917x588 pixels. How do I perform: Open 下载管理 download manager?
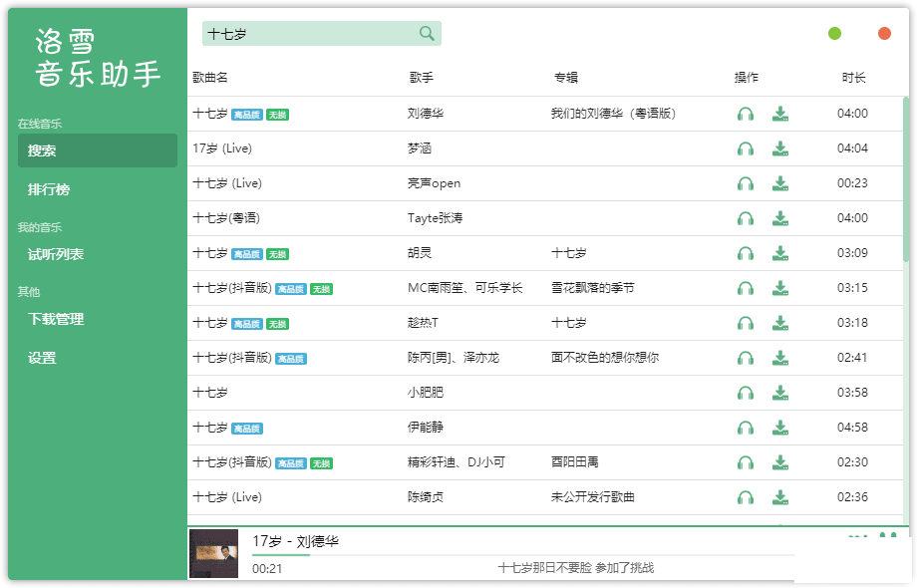[56, 319]
